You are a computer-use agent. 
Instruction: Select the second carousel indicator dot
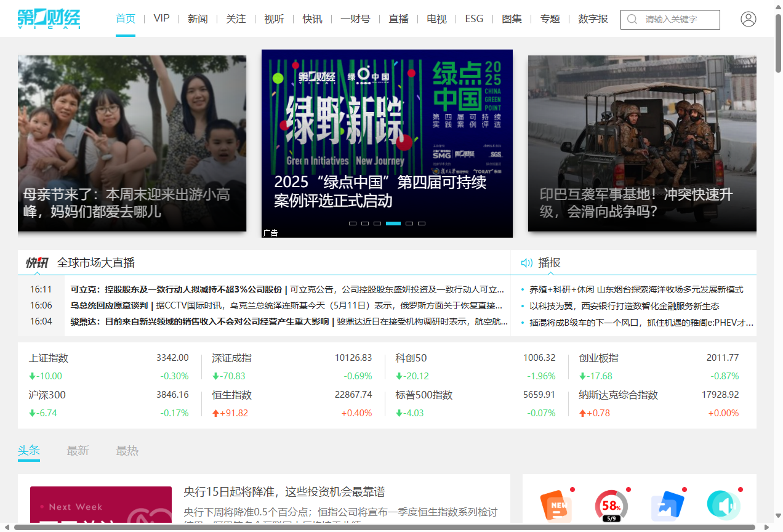click(x=364, y=224)
